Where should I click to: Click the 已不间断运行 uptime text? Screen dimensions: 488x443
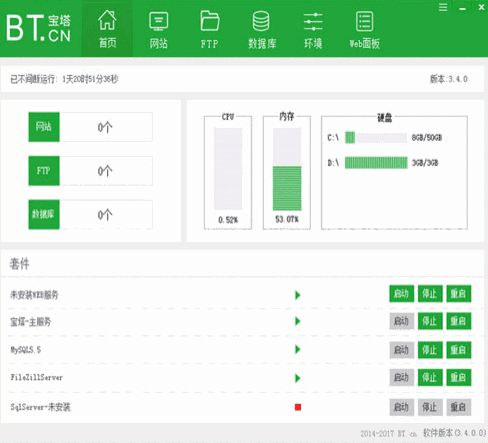(64, 79)
